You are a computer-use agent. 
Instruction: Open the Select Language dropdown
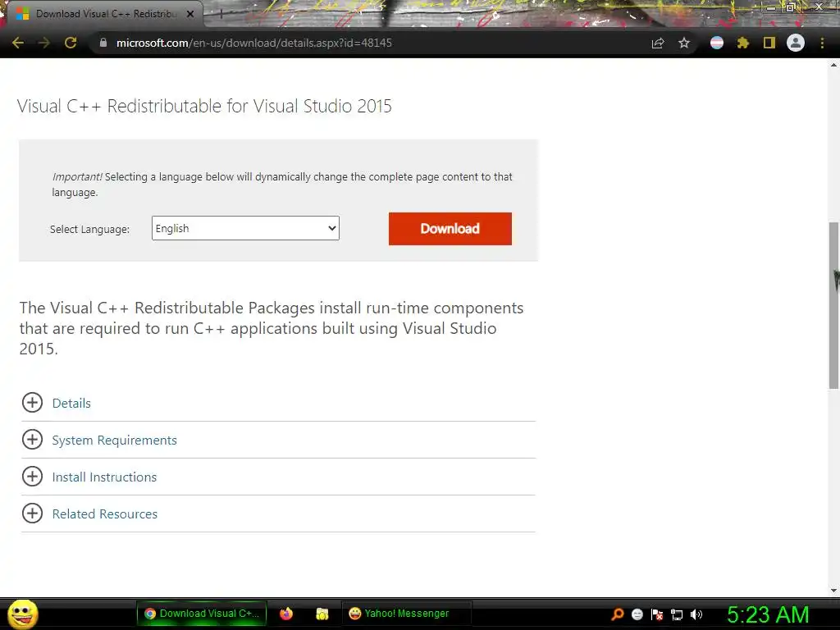245,228
